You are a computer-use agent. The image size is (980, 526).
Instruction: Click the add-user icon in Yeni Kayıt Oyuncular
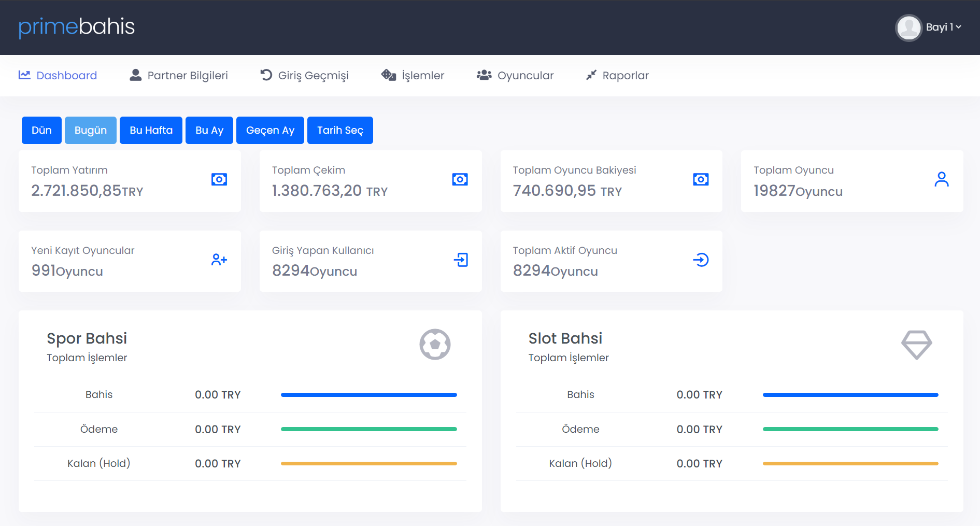(219, 260)
